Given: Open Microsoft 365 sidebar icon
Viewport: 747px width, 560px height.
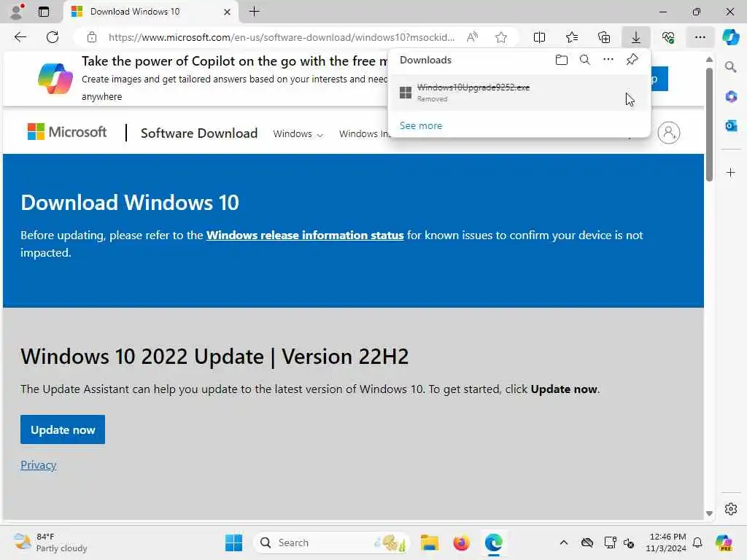Looking at the screenshot, I should point(730,97).
